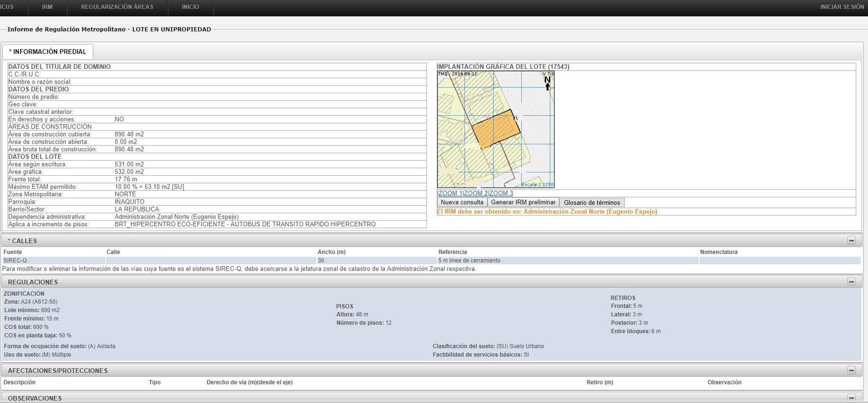Click Clasificación del suelo Suelo Urbano text

coord(488,346)
